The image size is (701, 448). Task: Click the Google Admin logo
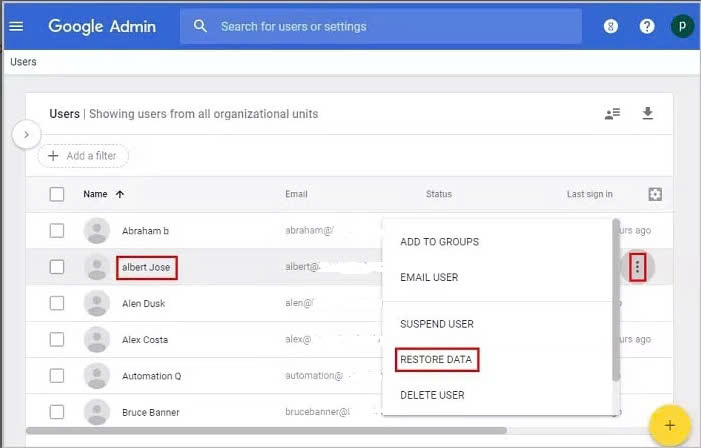(102, 27)
